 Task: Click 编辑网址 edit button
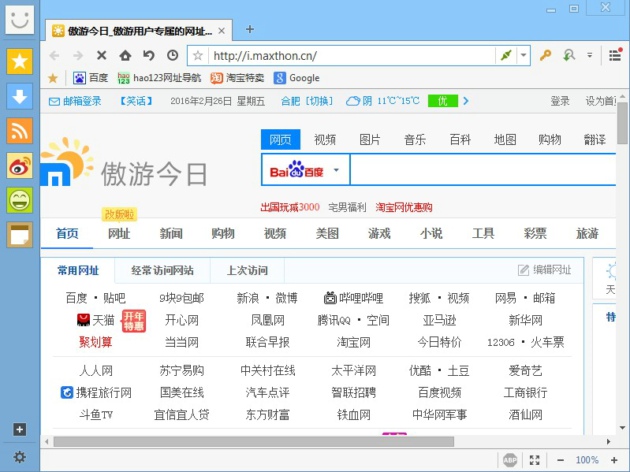[x=544, y=270]
